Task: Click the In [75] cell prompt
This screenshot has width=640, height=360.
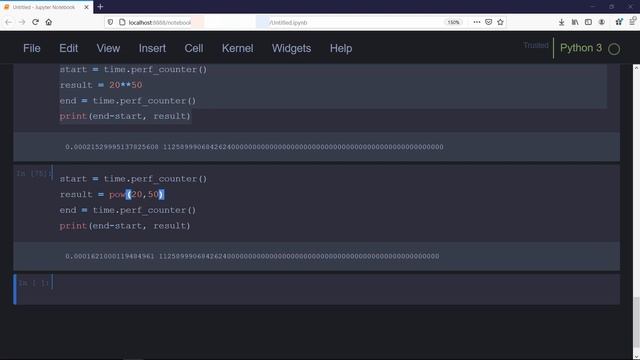Action: 34,173
